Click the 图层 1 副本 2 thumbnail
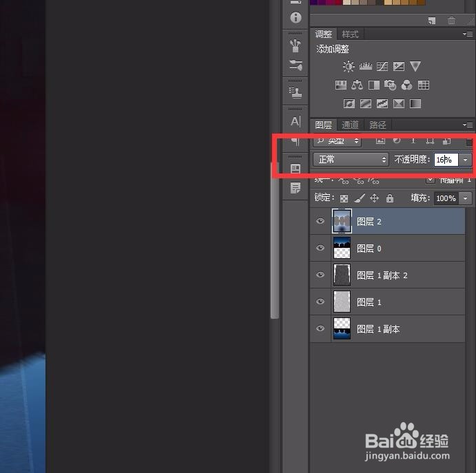The image size is (476, 473). coord(342,275)
